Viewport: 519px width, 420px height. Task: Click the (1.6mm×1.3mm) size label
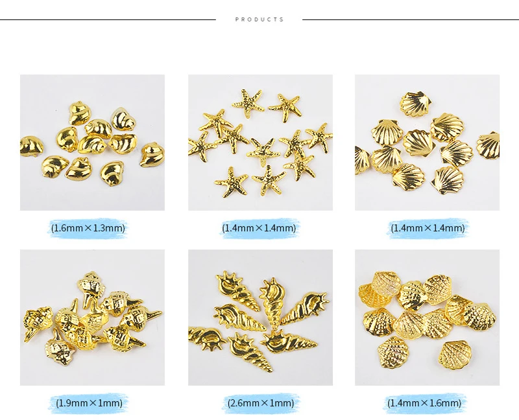tap(88, 228)
